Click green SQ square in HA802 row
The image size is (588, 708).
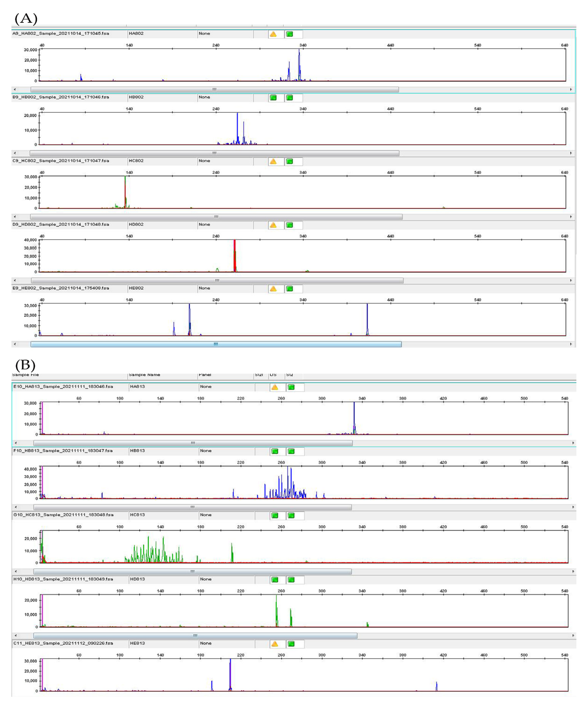[x=289, y=34]
